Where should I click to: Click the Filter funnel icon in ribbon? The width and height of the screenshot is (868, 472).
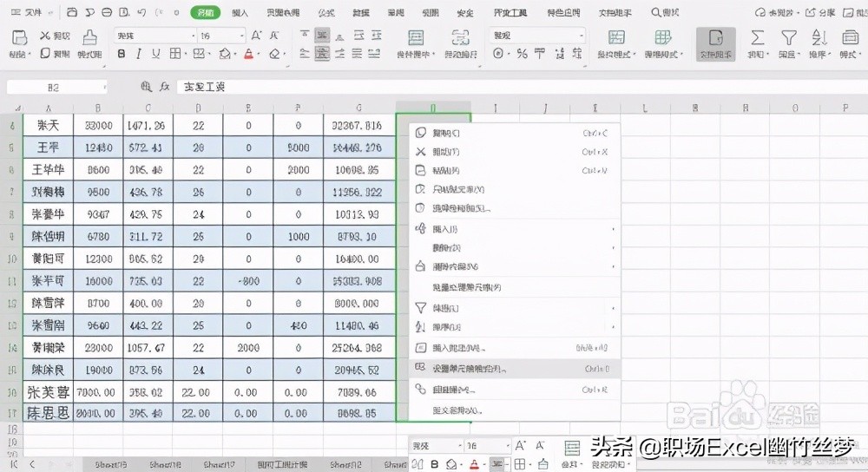(x=788, y=37)
